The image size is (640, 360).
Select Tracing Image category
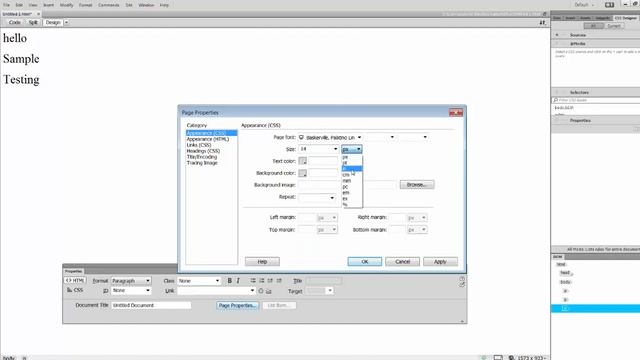click(x=202, y=163)
